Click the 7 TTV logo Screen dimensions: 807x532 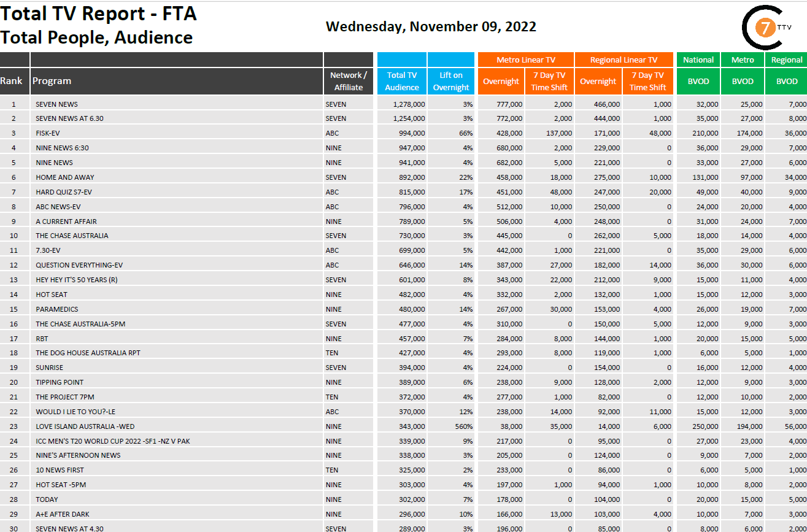tap(765, 28)
